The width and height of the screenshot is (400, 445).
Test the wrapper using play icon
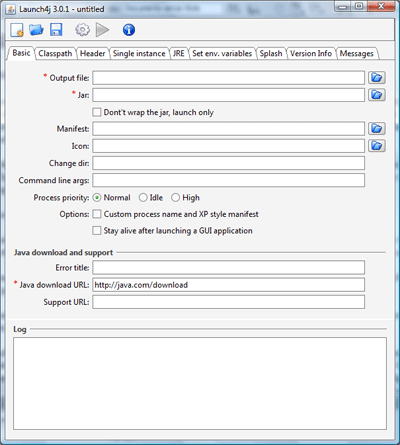pos(102,30)
